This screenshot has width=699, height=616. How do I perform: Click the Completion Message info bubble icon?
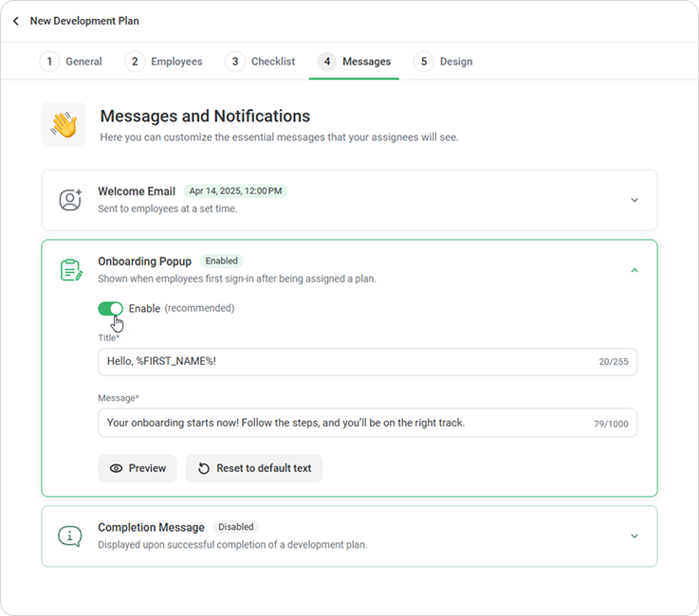pyautogui.click(x=70, y=535)
